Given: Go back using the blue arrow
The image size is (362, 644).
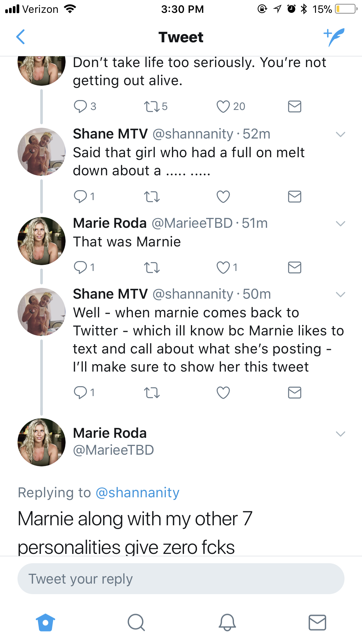Looking at the screenshot, I should coord(20,37).
